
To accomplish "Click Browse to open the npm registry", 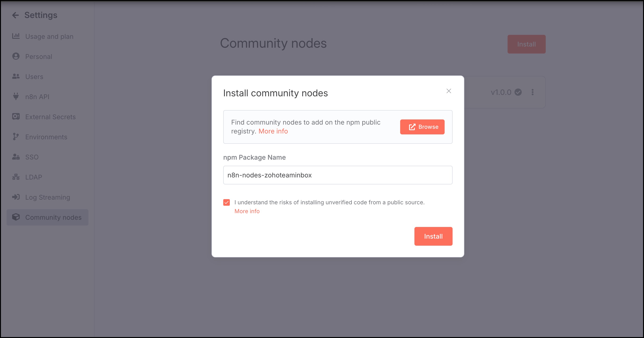I will click(x=422, y=127).
